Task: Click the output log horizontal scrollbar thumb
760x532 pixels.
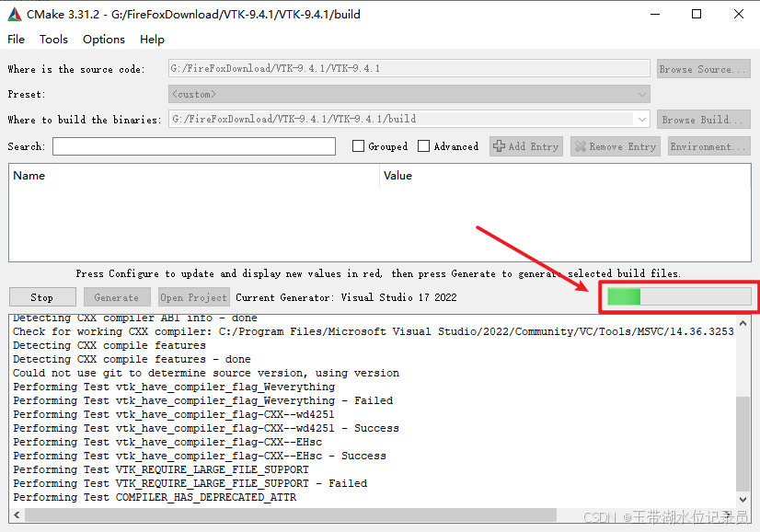Action: point(291,515)
